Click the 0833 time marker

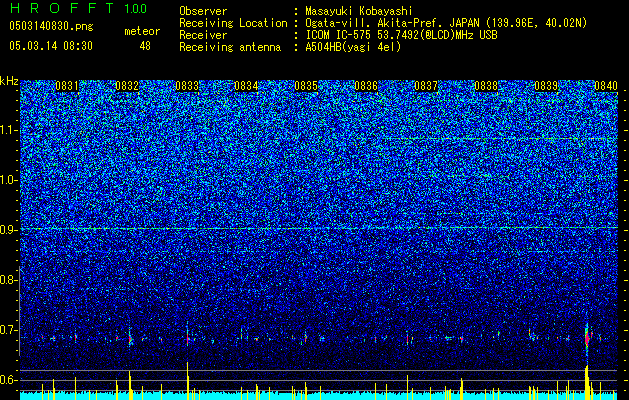[x=187, y=86]
